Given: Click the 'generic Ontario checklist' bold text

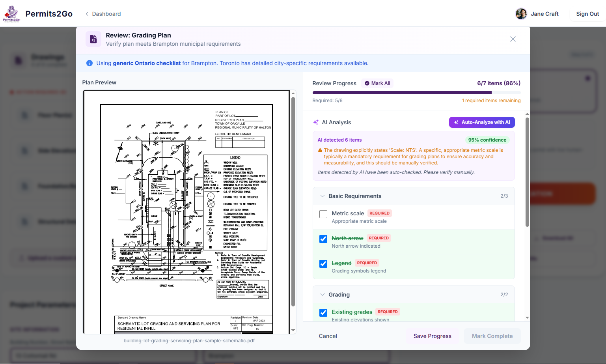Looking at the screenshot, I should pos(147,63).
